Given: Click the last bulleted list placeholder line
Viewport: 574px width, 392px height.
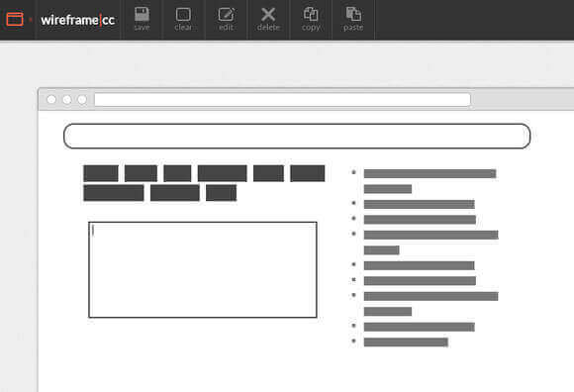Looking at the screenshot, I should [406, 343].
